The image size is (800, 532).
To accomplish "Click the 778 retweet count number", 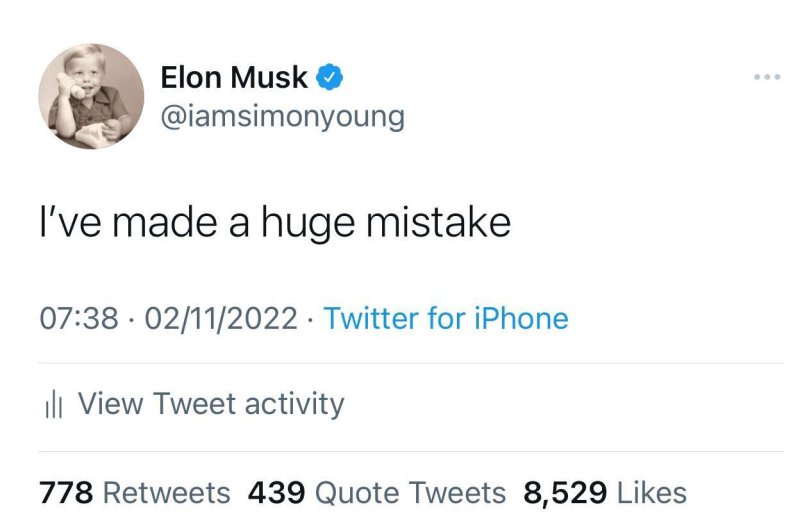I will pos(66,493).
